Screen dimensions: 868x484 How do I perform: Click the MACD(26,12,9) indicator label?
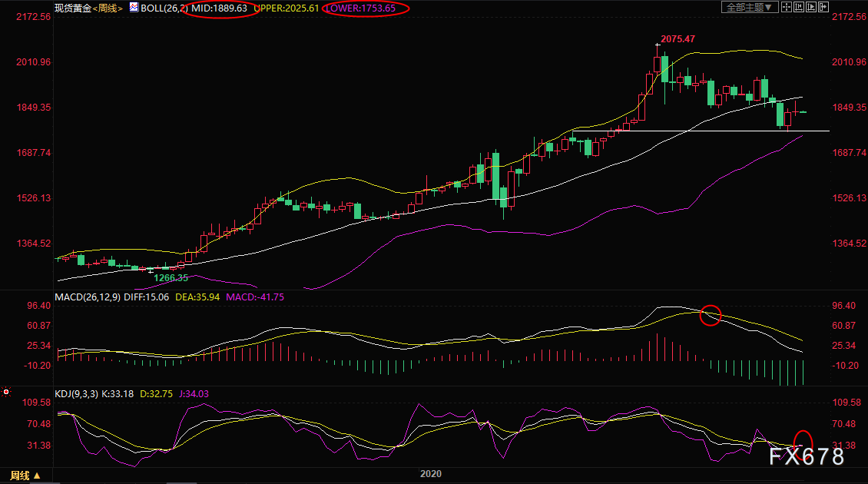tap(88, 297)
